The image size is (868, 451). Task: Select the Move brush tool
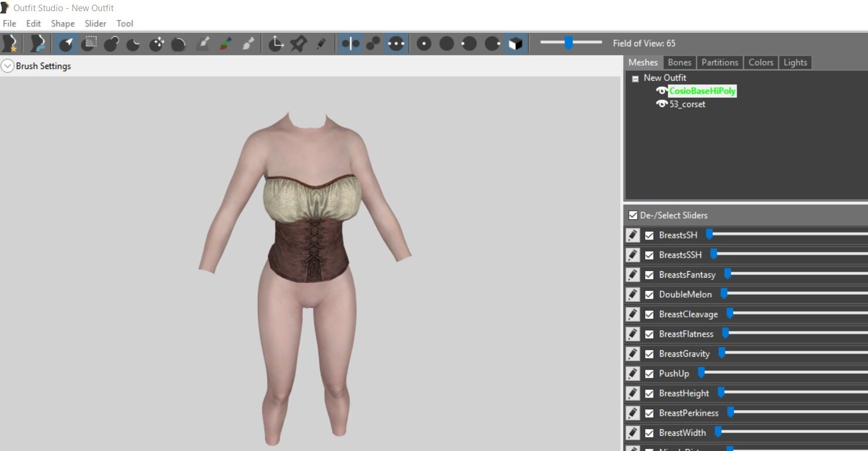pyautogui.click(x=156, y=44)
